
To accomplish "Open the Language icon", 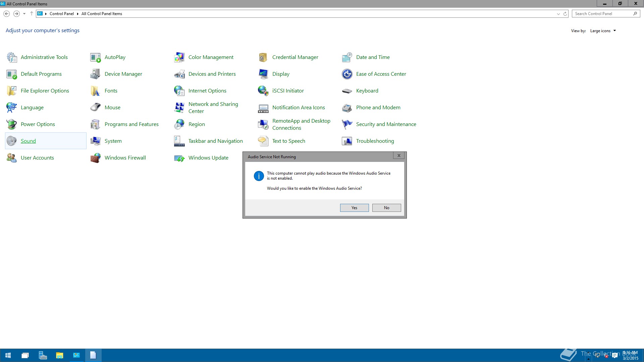I will (12, 108).
